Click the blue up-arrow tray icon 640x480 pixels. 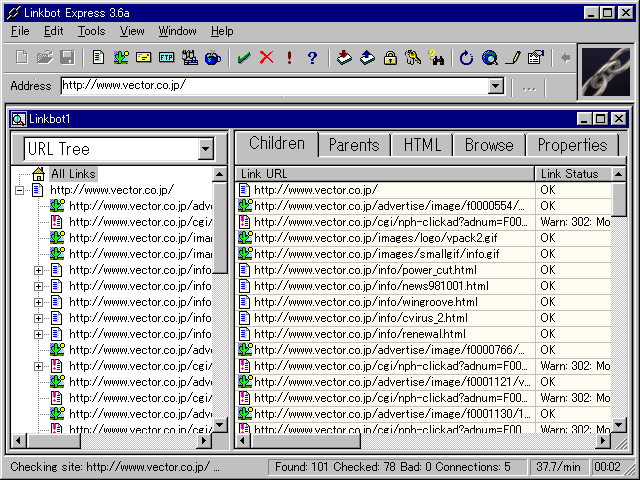point(367,58)
